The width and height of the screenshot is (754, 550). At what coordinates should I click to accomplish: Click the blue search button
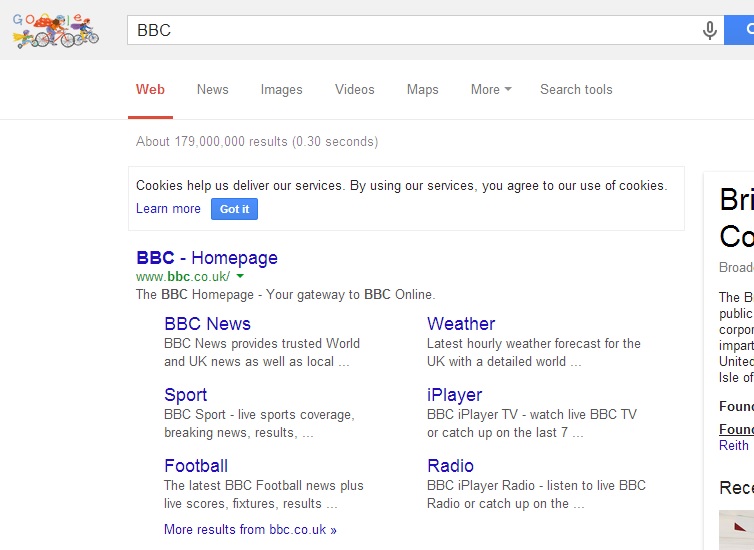click(740, 30)
